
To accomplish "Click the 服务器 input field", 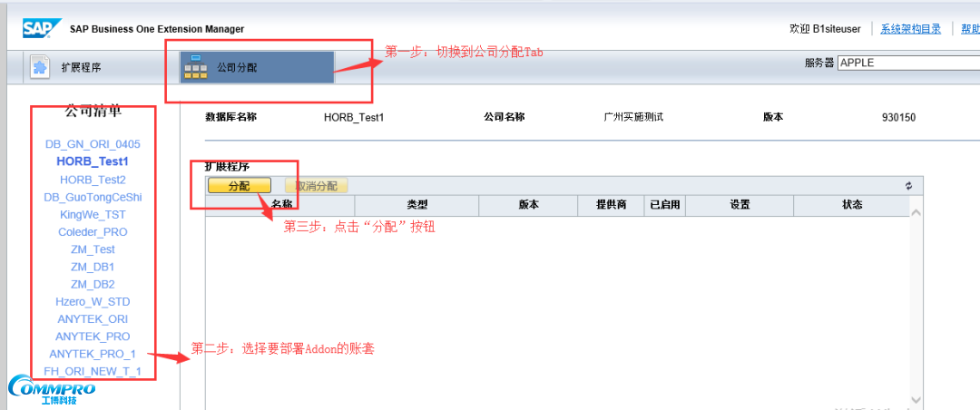I will tap(907, 63).
